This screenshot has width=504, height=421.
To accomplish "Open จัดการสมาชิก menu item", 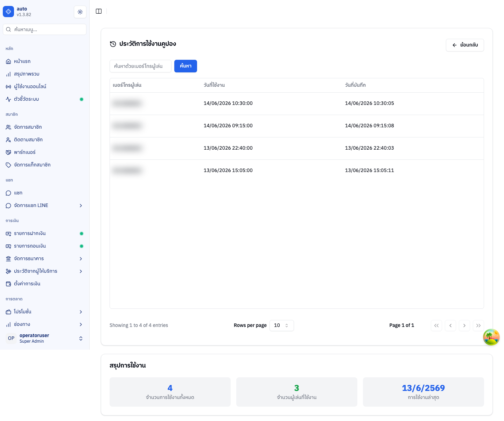I will click(x=44, y=127).
